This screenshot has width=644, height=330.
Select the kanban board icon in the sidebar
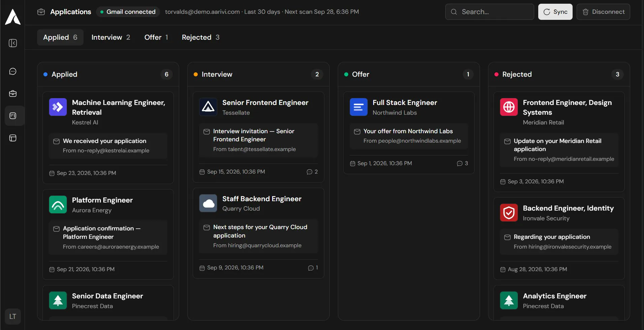point(13,116)
